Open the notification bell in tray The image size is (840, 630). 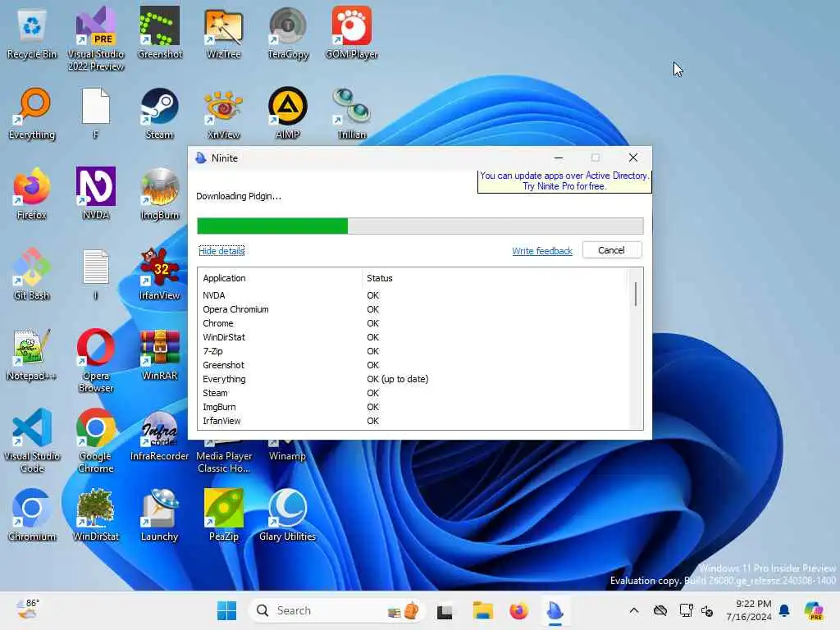point(784,610)
